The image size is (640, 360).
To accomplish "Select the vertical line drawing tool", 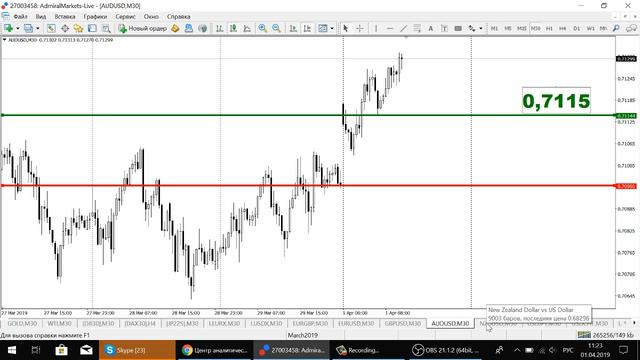I will click(x=376, y=28).
